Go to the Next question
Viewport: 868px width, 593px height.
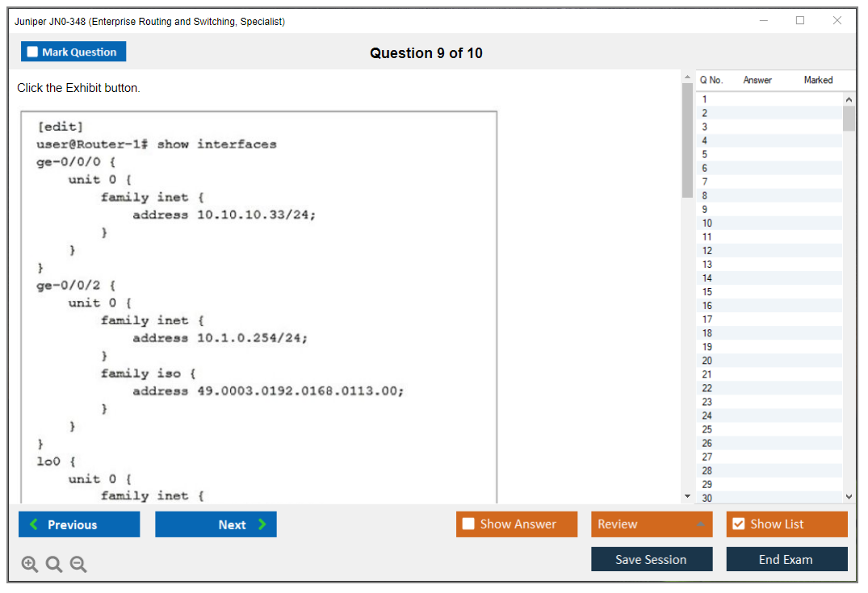pyautogui.click(x=216, y=524)
